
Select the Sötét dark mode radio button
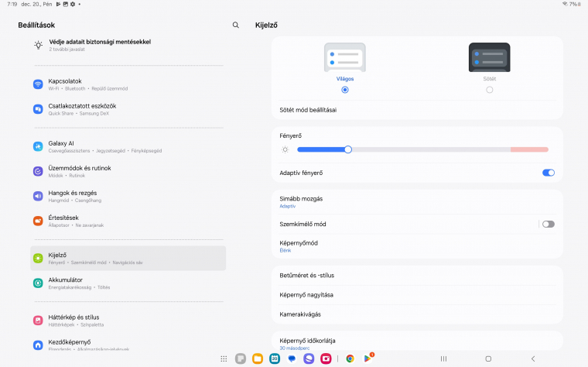490,90
